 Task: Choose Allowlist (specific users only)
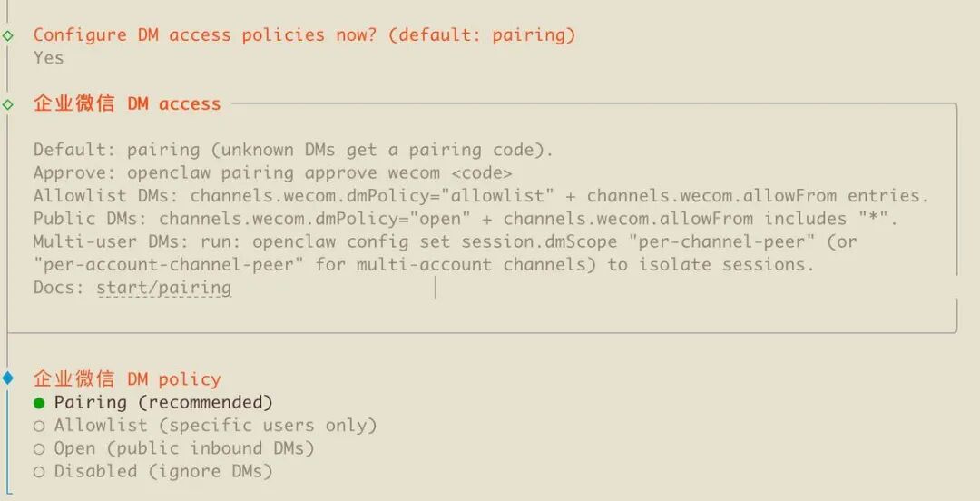click(205, 425)
